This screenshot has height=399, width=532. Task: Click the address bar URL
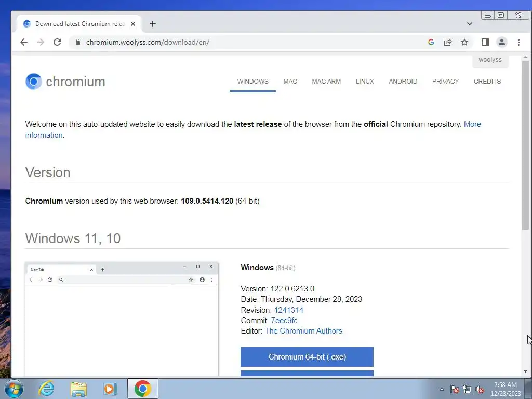click(148, 42)
